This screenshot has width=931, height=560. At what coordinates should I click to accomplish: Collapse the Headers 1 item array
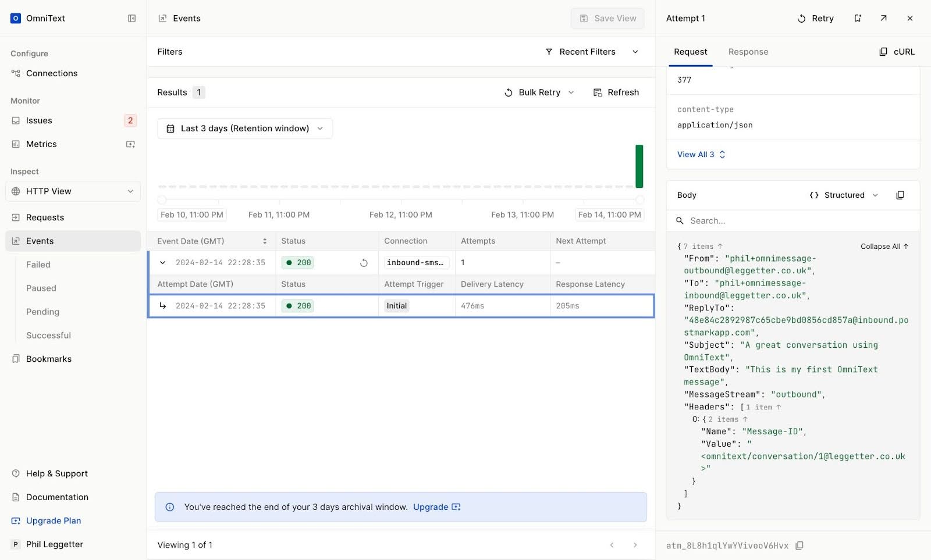coord(764,408)
